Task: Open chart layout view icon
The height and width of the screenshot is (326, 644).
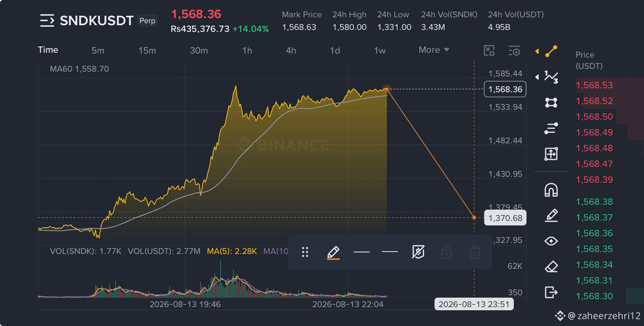Action: 489,50
